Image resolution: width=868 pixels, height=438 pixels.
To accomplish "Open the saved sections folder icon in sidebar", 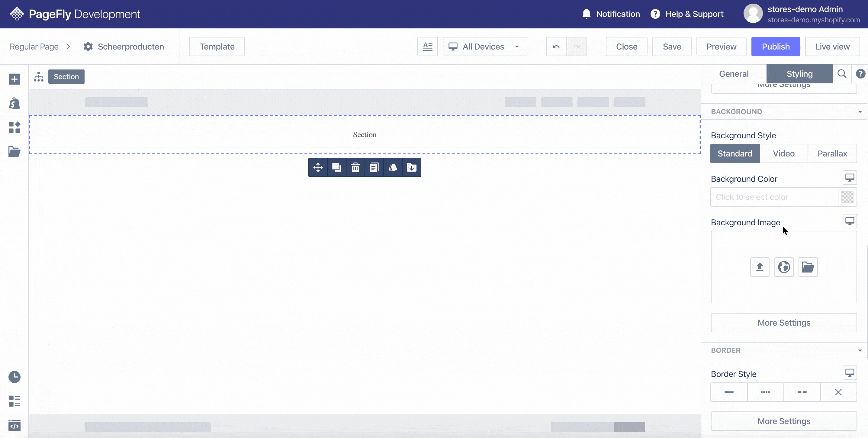I will [14, 152].
